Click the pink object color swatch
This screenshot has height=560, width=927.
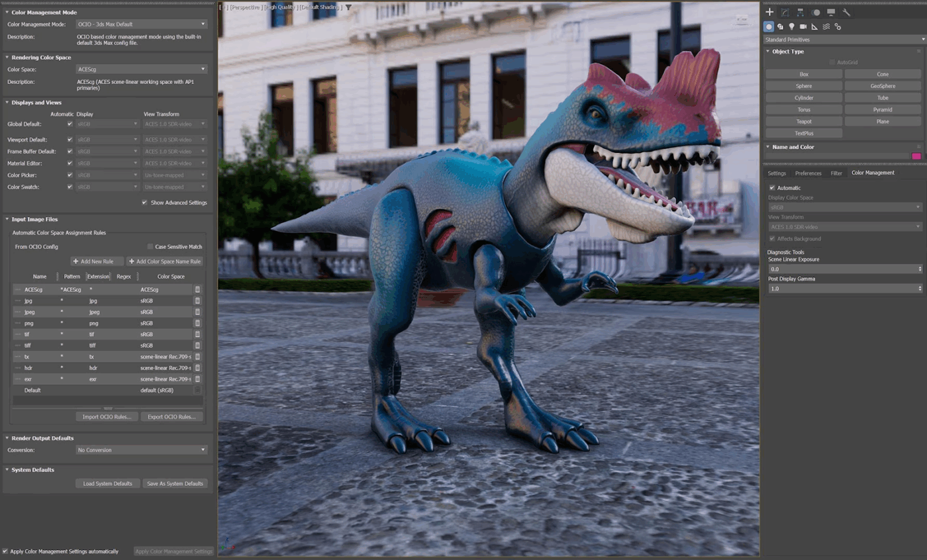pos(916,157)
